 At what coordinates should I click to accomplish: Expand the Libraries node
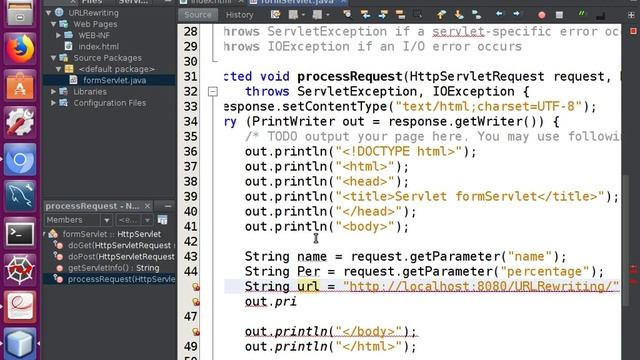(x=53, y=91)
